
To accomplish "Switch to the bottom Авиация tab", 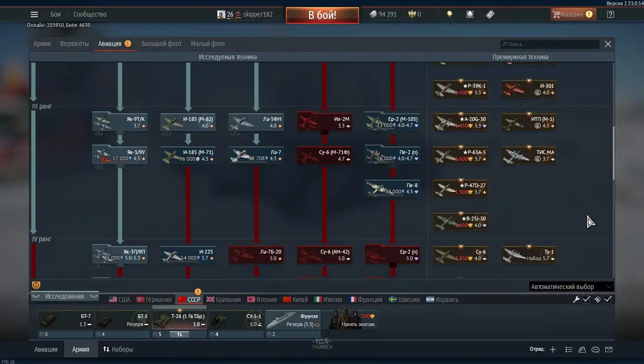I will coord(46,349).
